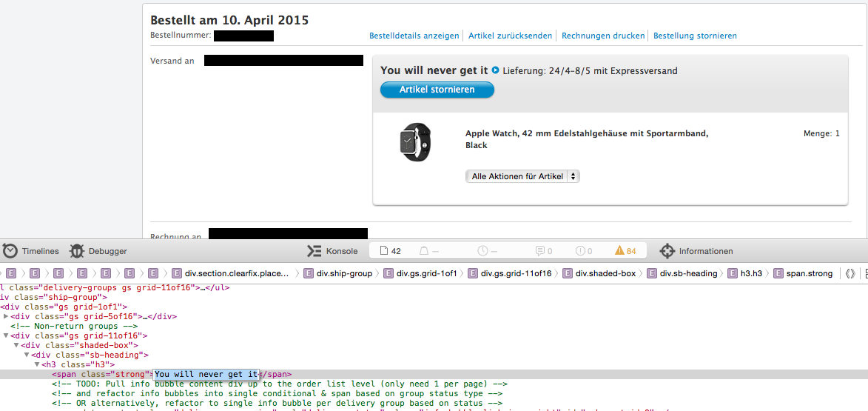Click the warnings indicator showing 84
This screenshot has width=868, height=411.
[625, 251]
